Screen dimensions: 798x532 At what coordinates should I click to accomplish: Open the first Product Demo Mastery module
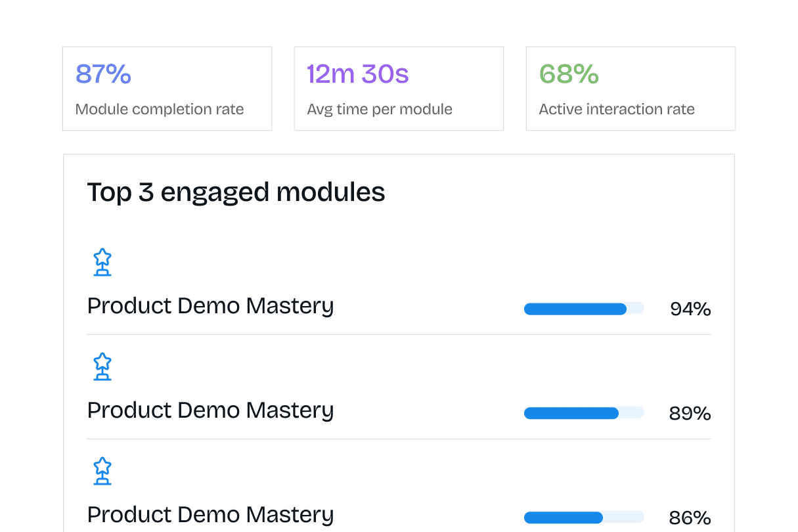tap(210, 306)
